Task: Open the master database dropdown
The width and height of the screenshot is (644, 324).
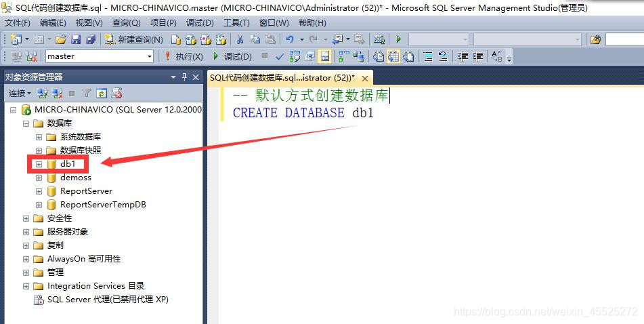Action: pos(150,56)
